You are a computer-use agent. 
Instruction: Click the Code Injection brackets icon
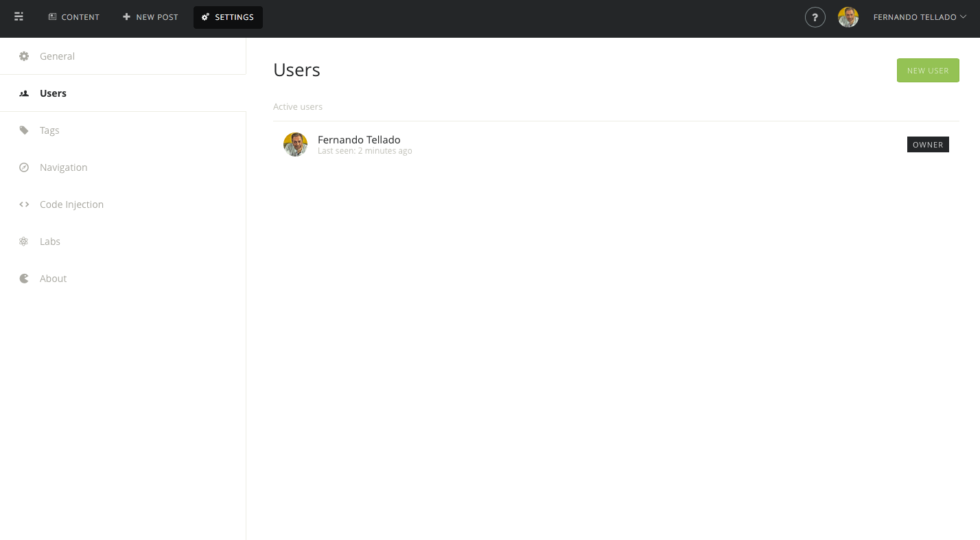(x=24, y=204)
